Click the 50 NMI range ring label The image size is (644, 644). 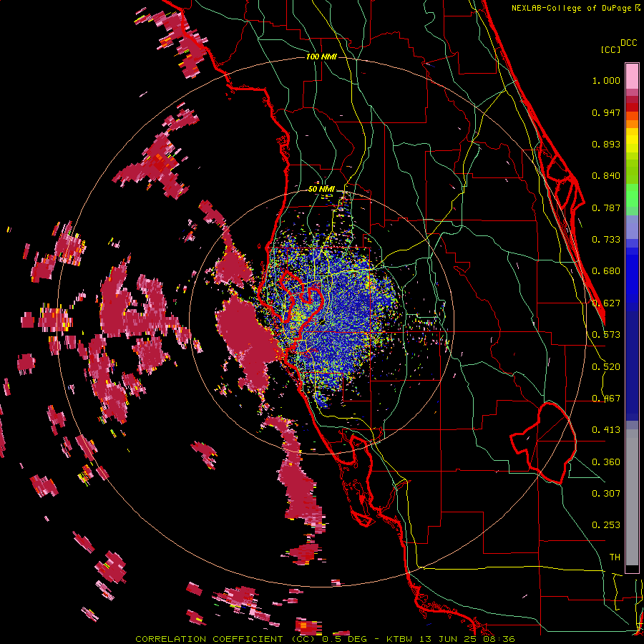[x=321, y=190]
